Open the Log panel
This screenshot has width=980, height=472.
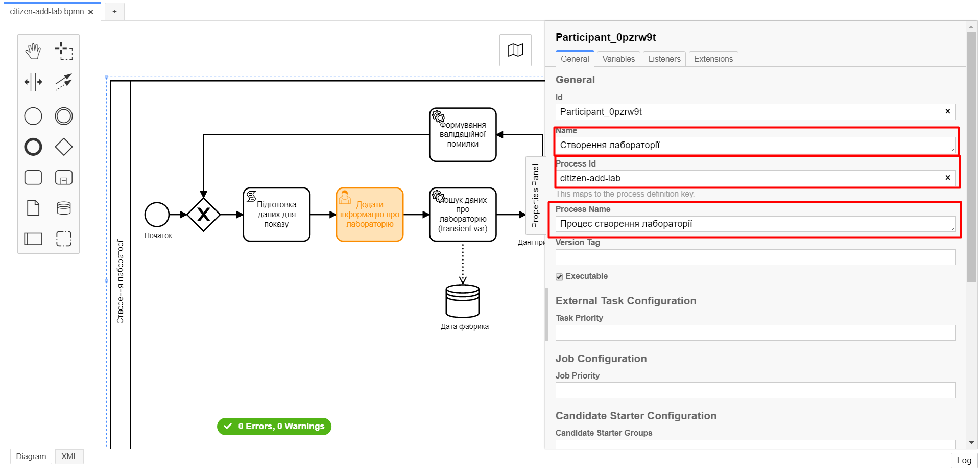[964, 460]
